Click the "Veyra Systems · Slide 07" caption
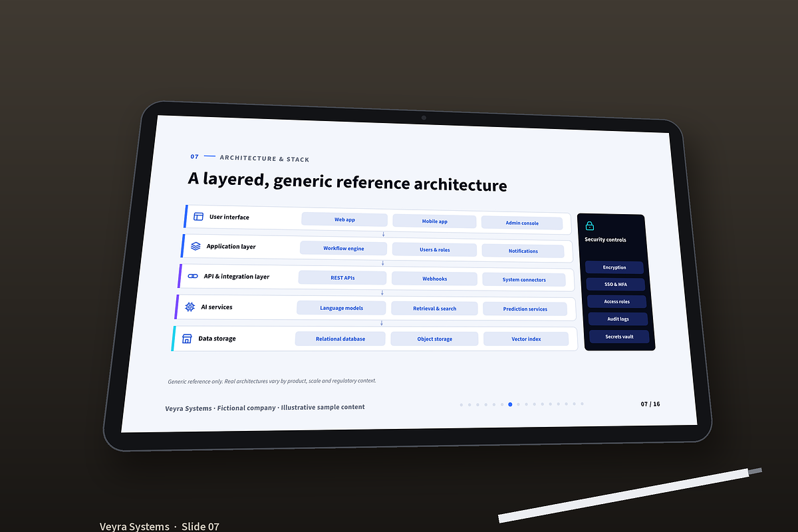The width and height of the screenshot is (798, 532). point(160,526)
